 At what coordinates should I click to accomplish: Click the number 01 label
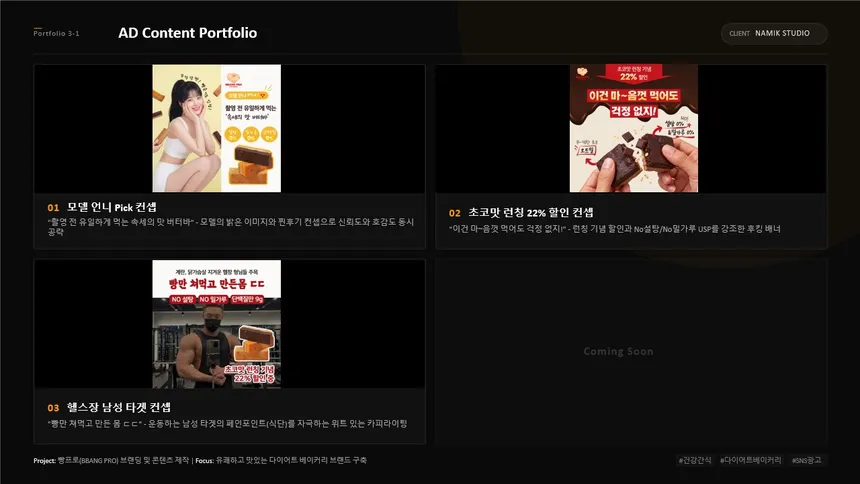[x=53, y=207]
